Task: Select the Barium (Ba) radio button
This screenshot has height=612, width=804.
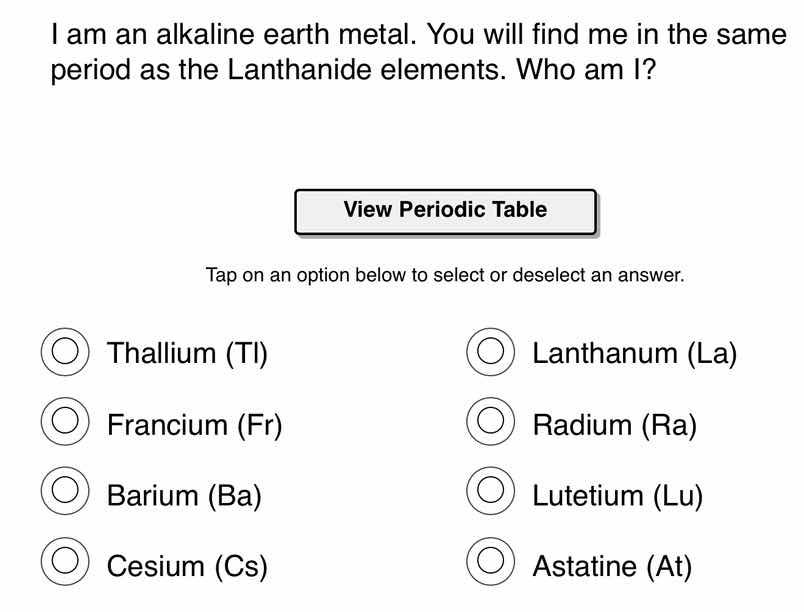Action: click(x=64, y=494)
